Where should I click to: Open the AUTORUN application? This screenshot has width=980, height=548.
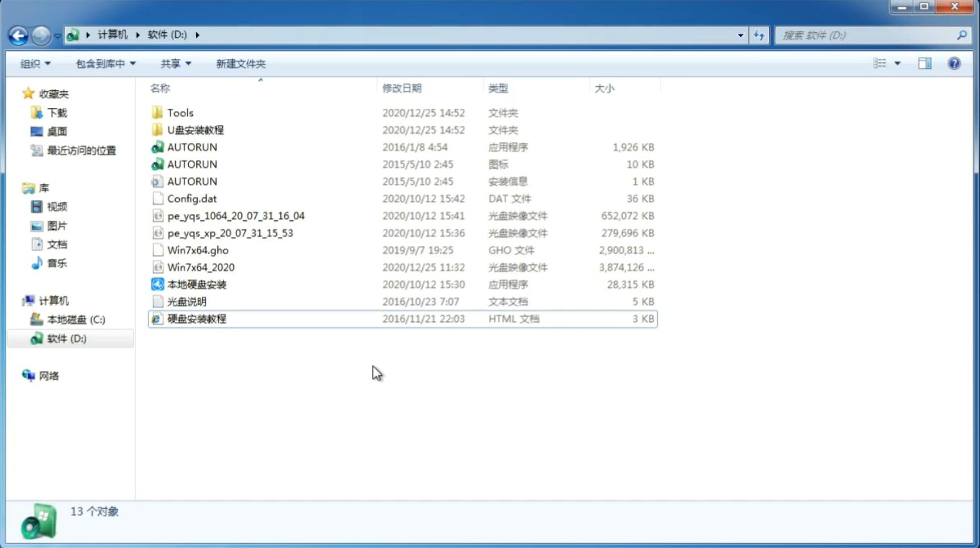pyautogui.click(x=192, y=147)
